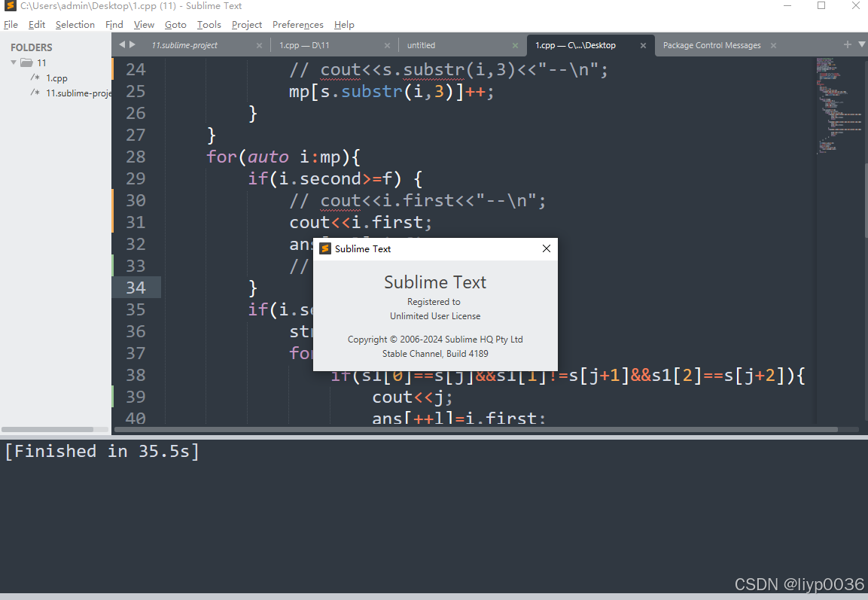
Task: Close the 1.cpp — D\11 tab
Action: point(387,45)
